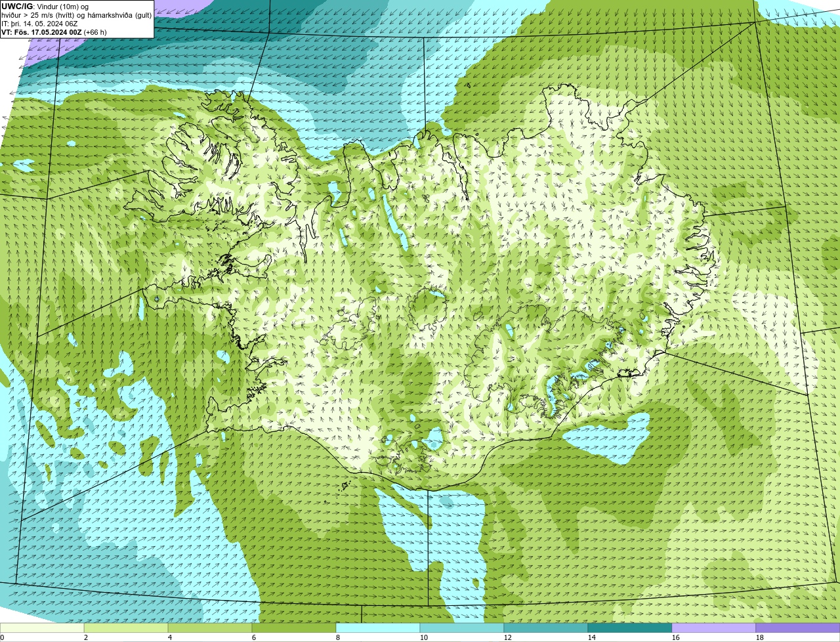Click the '16' label on the scale
The height and width of the screenshot is (642, 840).
pos(676,637)
